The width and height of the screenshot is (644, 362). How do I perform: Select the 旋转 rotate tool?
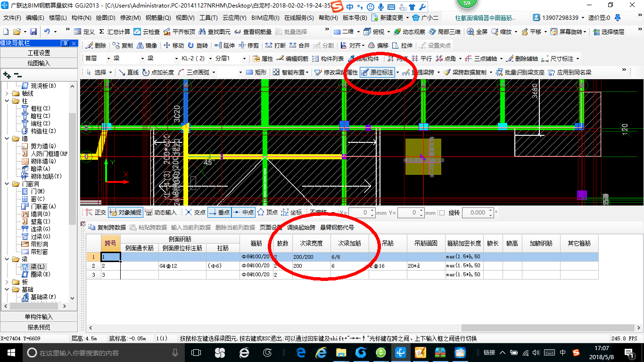click(198, 45)
